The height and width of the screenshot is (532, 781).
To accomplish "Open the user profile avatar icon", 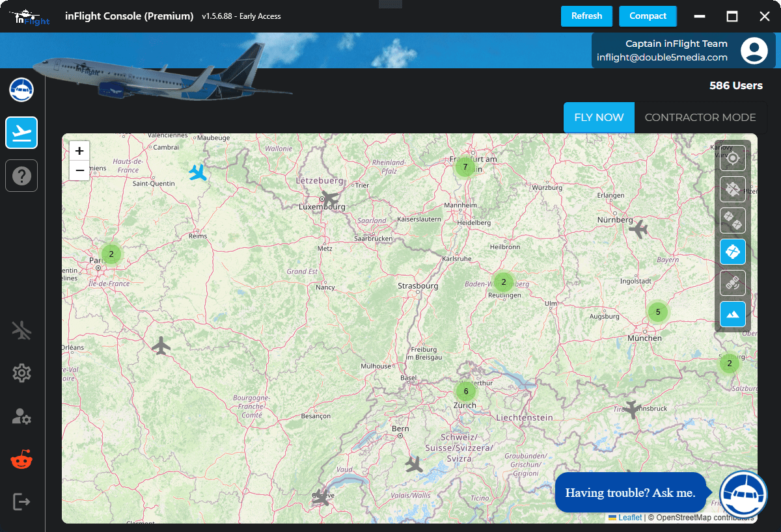I will click(754, 51).
